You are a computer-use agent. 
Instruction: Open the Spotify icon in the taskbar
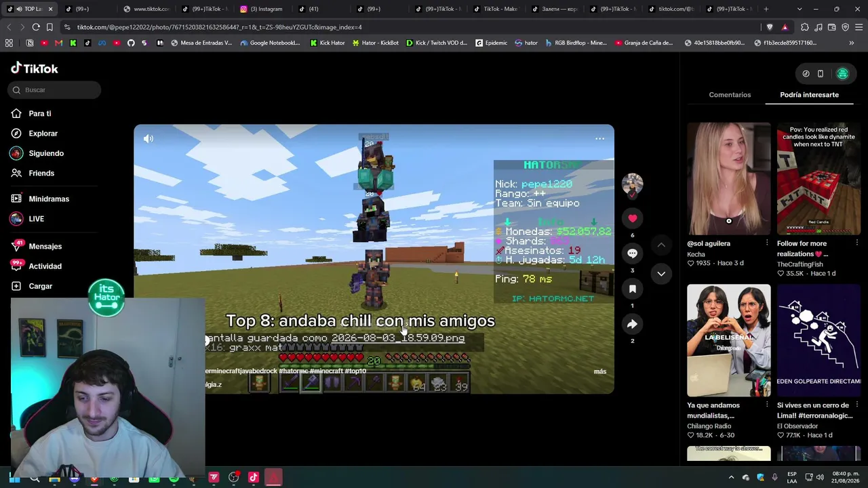[174, 479]
